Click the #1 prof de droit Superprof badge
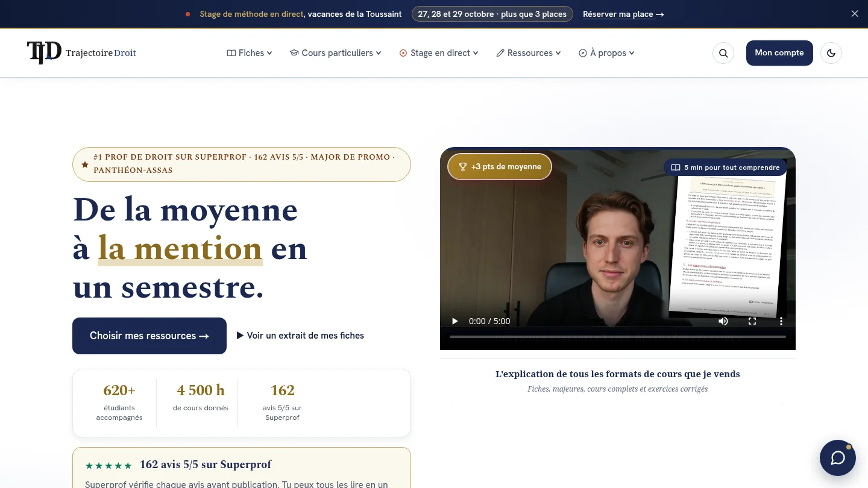 click(x=242, y=164)
